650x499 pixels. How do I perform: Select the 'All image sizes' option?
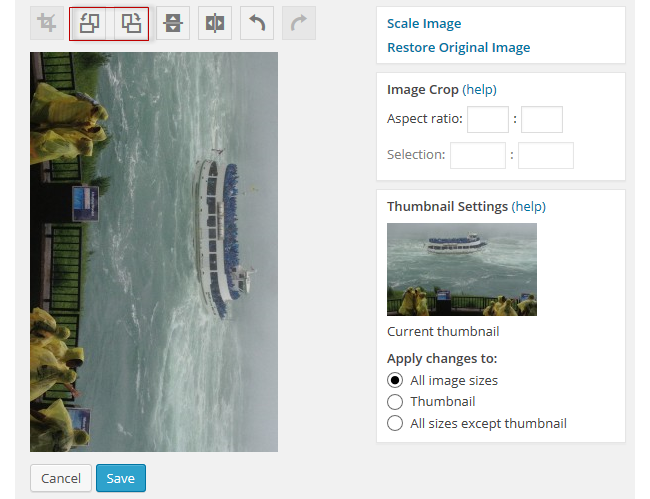click(395, 380)
